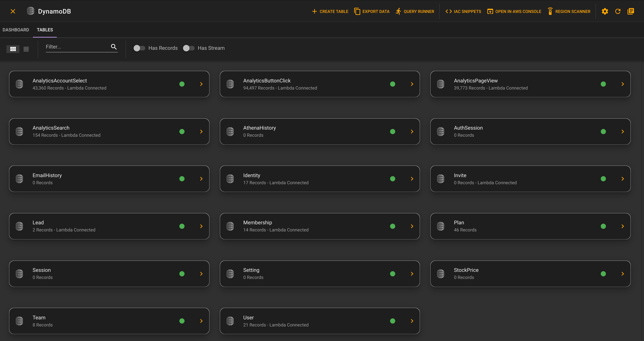Click the Create Table button
The width and height of the screenshot is (644, 341).
coord(330,11)
